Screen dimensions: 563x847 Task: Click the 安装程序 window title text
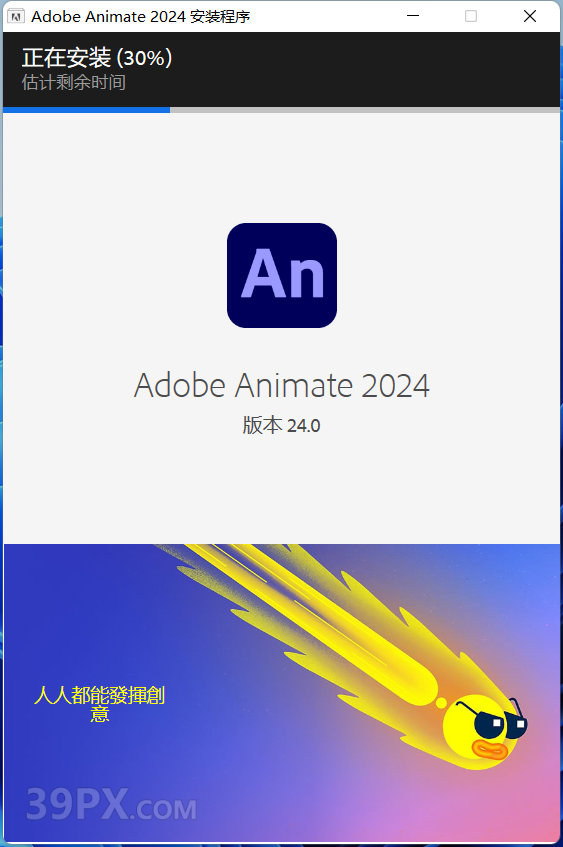click(x=220, y=17)
